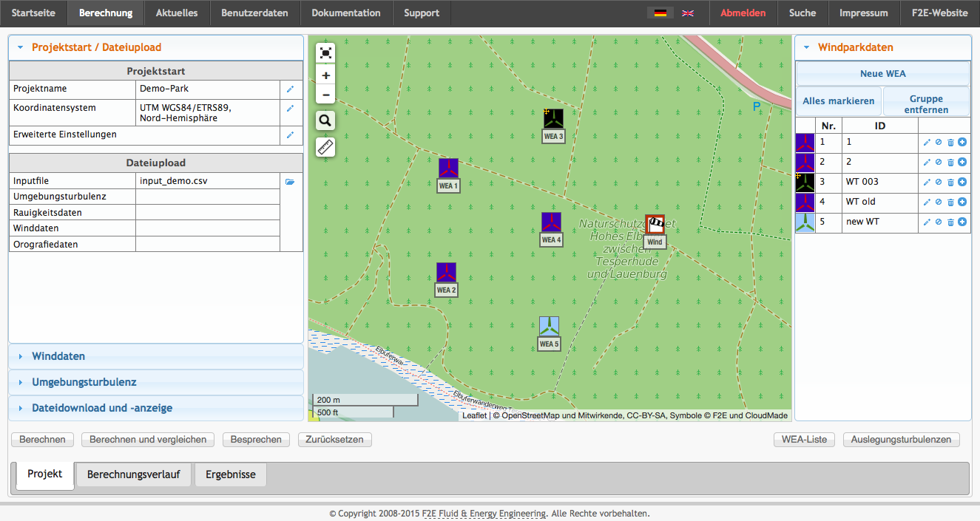Switch to the Ergebnisse tab
This screenshot has height=521, width=980.
[x=230, y=474]
